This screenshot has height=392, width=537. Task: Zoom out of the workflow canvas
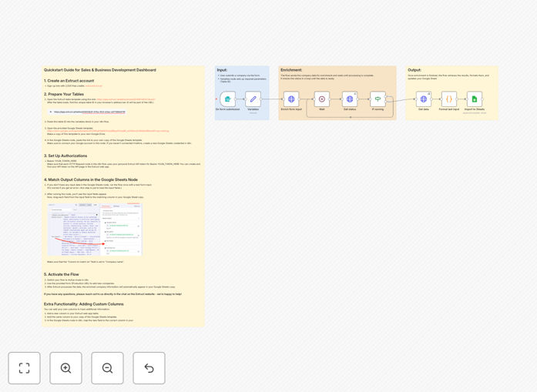click(107, 368)
